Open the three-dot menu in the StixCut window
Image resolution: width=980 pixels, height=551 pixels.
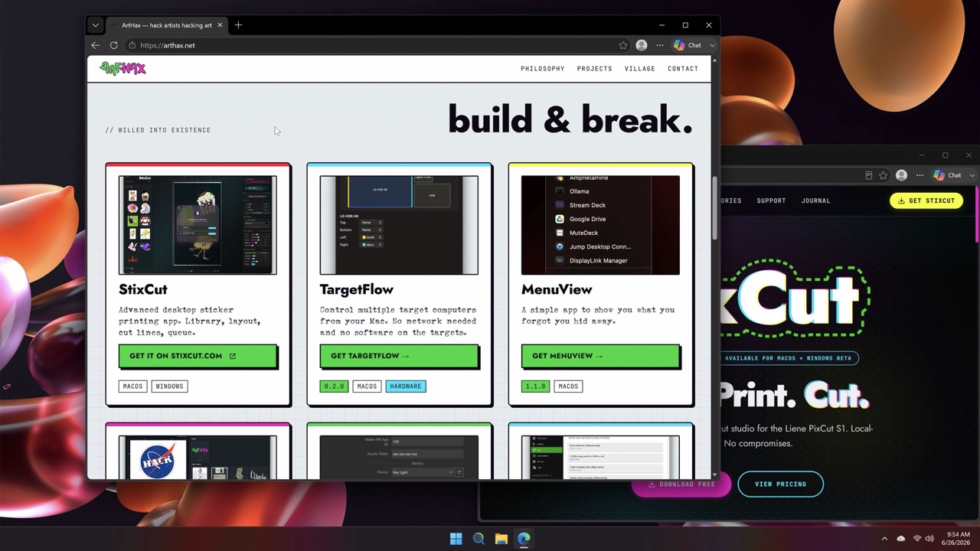click(920, 175)
